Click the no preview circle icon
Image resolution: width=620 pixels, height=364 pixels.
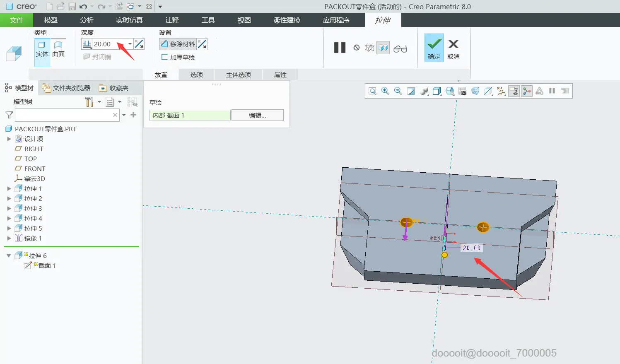click(357, 48)
